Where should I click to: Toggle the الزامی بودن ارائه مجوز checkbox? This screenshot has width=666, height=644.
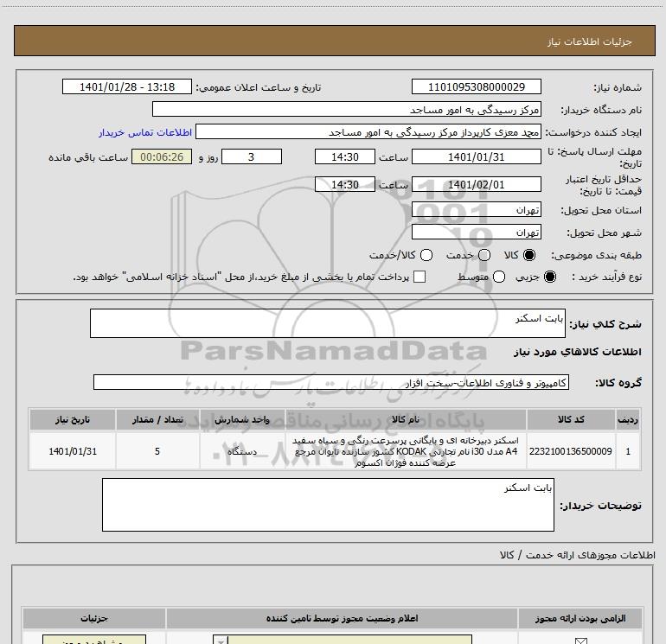(x=580, y=641)
